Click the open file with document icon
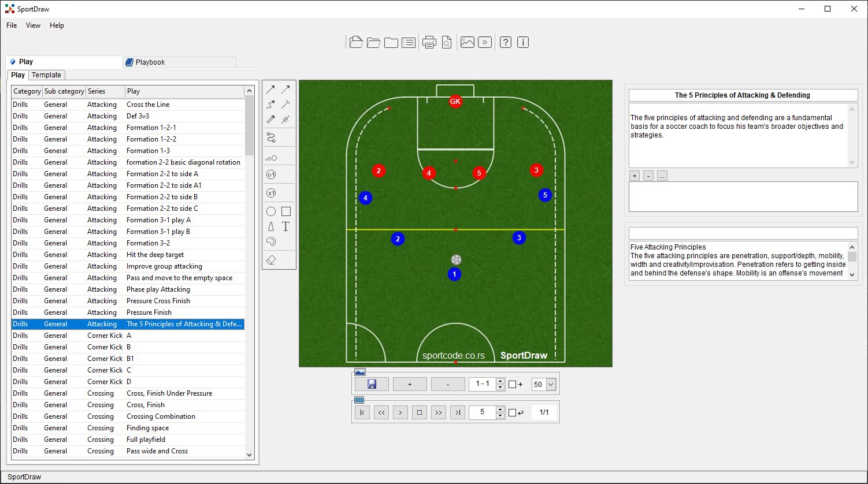Screen dimensions: 868x484 pyautogui.click(x=356, y=42)
